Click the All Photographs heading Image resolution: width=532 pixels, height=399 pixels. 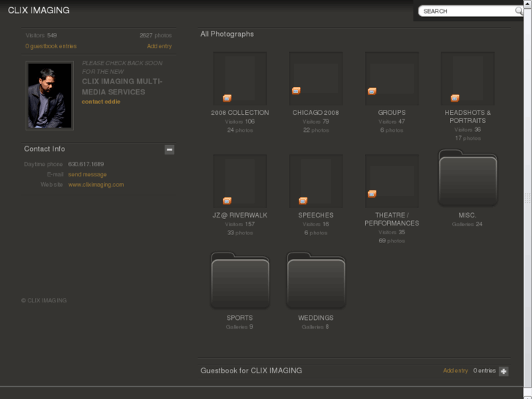[227, 34]
